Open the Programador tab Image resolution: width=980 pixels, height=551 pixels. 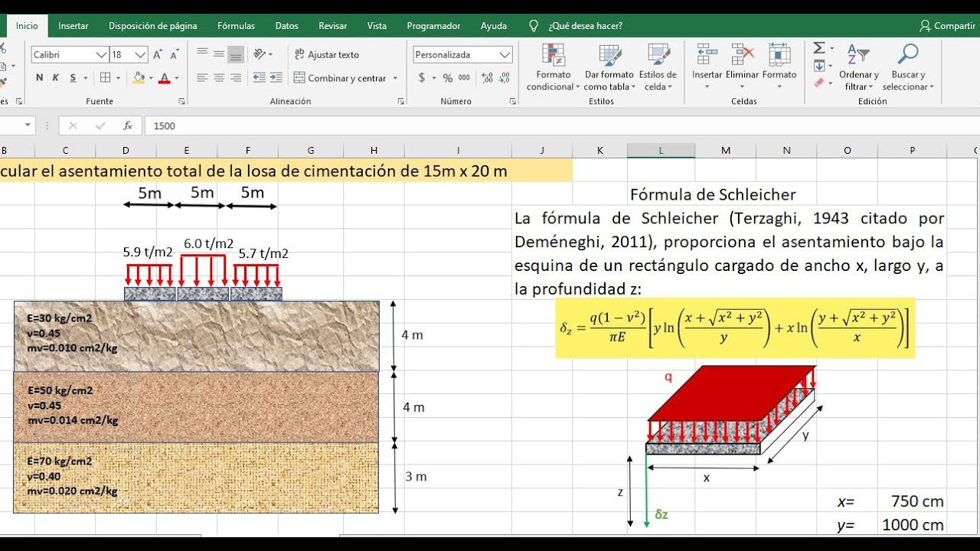pyautogui.click(x=433, y=25)
